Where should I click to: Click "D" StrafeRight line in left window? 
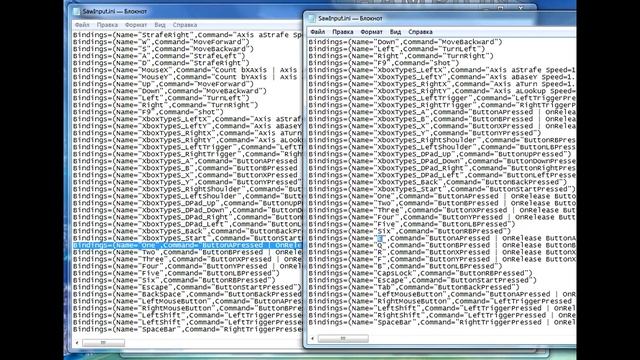tap(161, 63)
